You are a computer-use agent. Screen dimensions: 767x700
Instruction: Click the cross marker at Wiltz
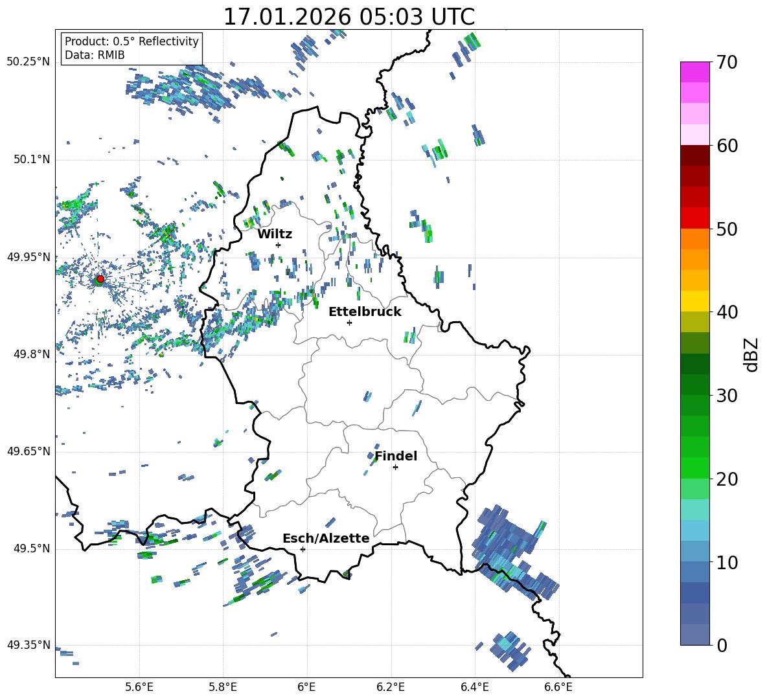click(x=279, y=245)
